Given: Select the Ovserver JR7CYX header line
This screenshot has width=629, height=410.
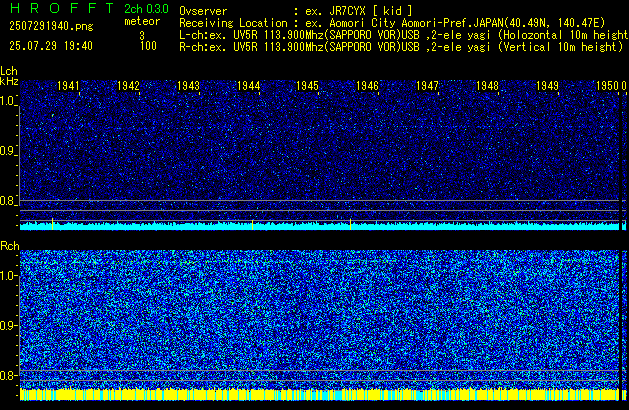Looking at the screenshot, I should click(x=296, y=11).
